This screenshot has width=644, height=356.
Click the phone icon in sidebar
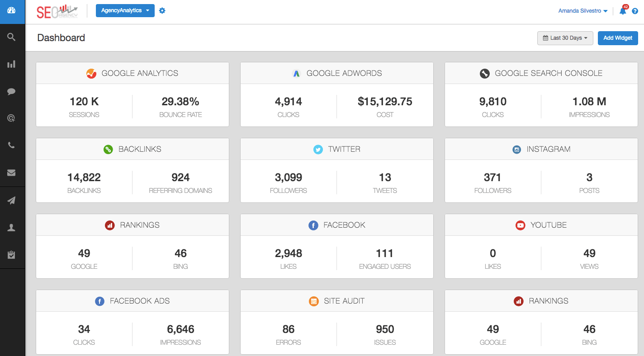click(12, 145)
